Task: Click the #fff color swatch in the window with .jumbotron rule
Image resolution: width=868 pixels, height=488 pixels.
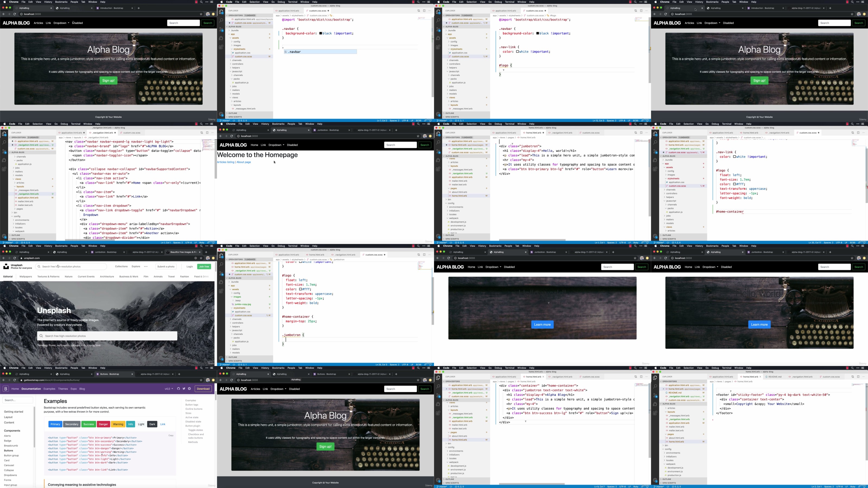Action: [x=301, y=289]
